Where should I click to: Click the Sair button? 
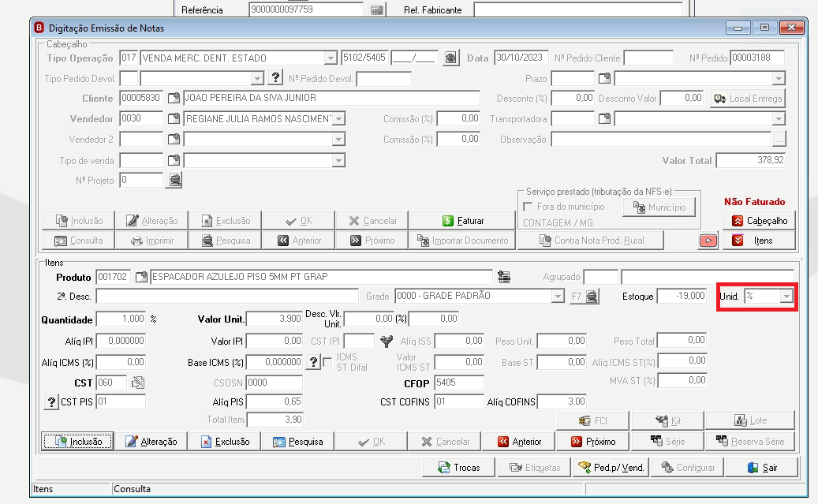coord(762,468)
